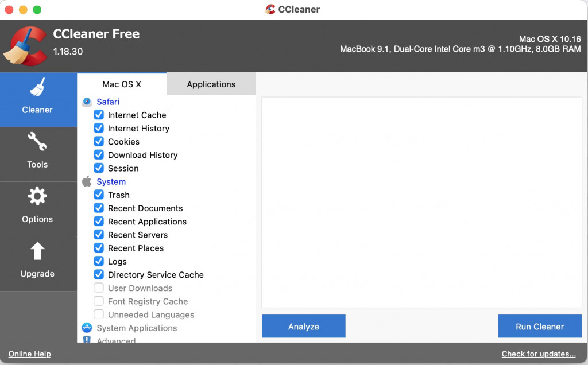This screenshot has width=588, height=365.
Task: Enable Unneeded Languages checkbox
Action: click(x=99, y=314)
